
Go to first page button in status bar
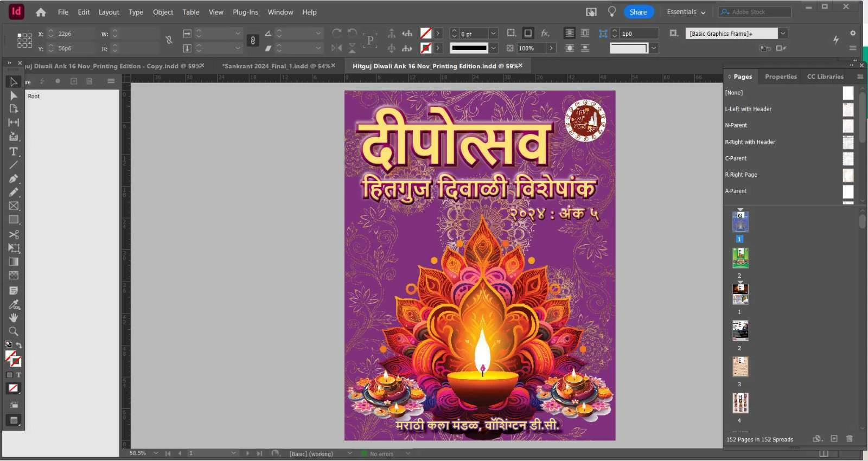(x=168, y=453)
